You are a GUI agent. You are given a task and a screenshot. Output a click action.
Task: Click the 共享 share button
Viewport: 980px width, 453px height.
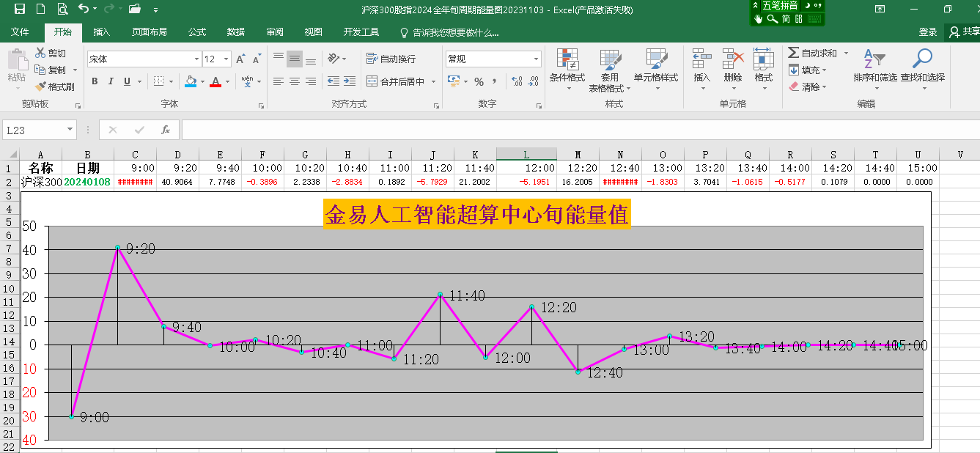964,32
